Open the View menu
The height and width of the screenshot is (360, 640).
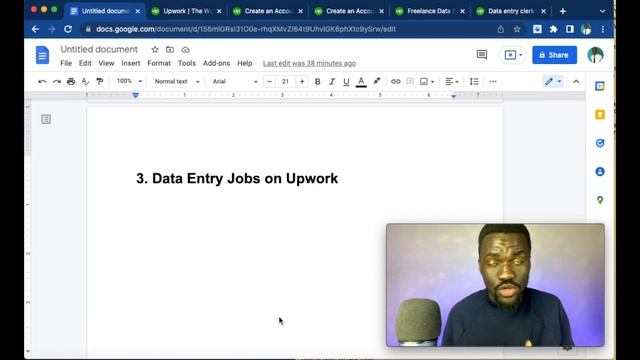click(x=106, y=63)
